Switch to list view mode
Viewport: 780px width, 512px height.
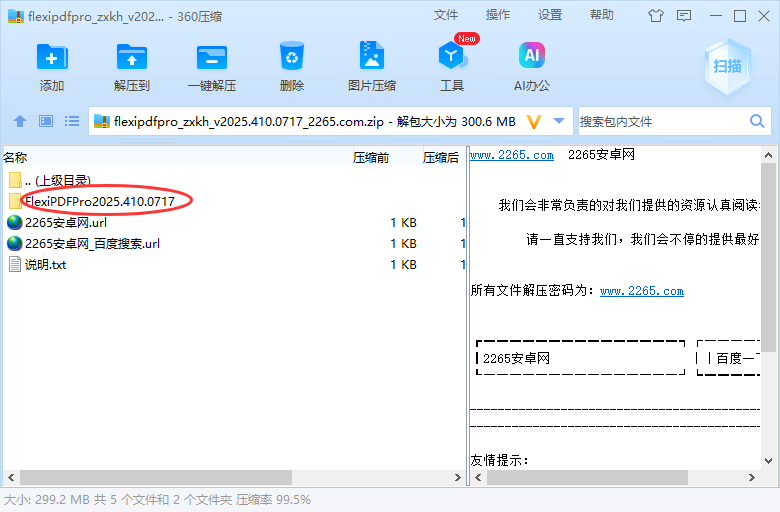click(x=72, y=121)
